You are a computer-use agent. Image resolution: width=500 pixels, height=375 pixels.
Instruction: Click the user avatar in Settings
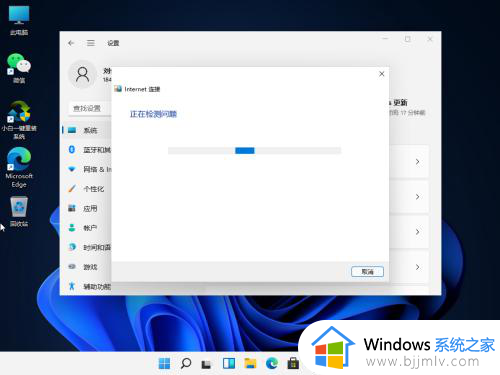82,74
